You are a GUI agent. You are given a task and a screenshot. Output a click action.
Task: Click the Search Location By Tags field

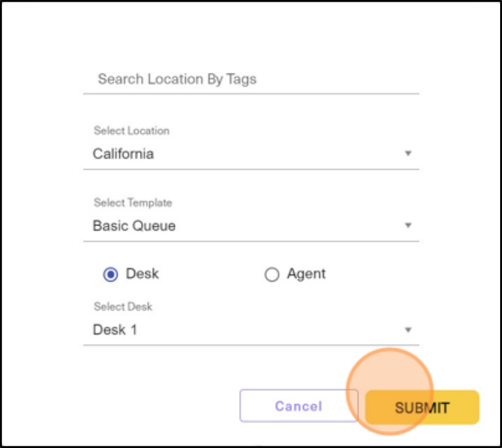pyautogui.click(x=251, y=79)
